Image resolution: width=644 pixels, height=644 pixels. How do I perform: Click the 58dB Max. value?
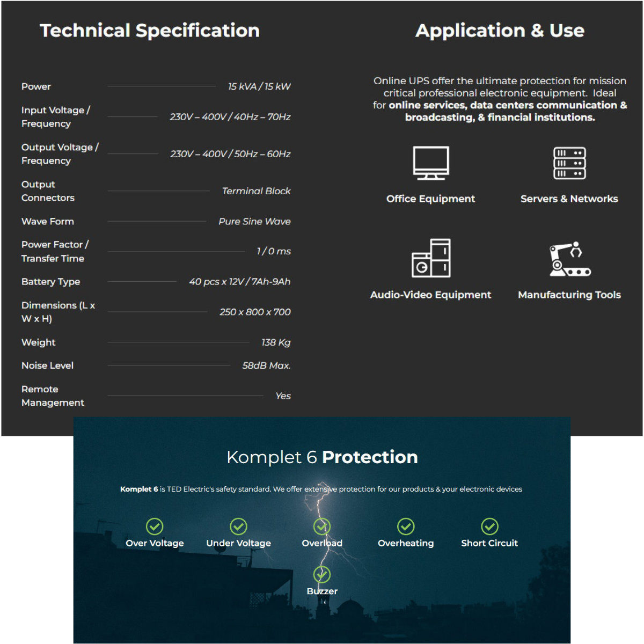[266, 365]
